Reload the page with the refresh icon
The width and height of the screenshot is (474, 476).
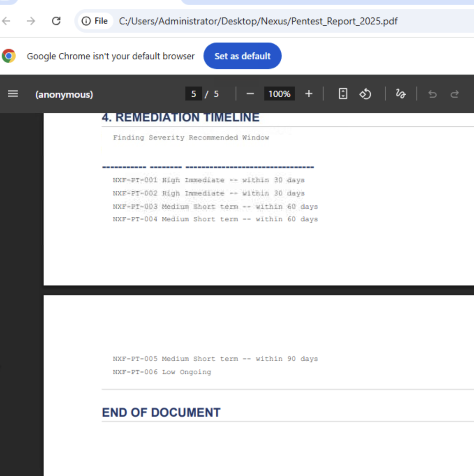click(56, 21)
